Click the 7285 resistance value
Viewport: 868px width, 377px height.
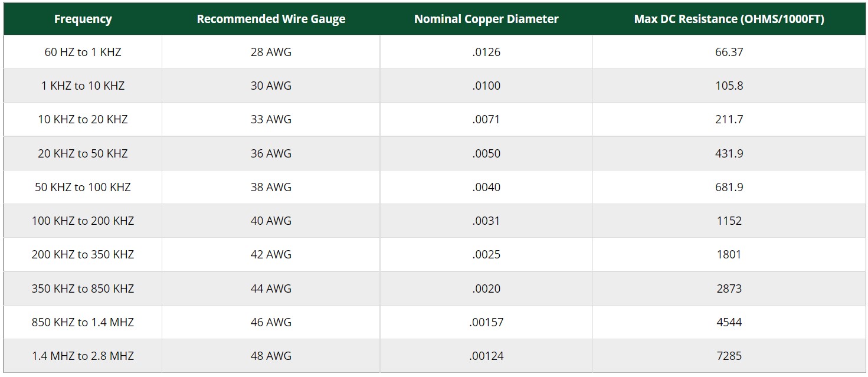coord(729,356)
